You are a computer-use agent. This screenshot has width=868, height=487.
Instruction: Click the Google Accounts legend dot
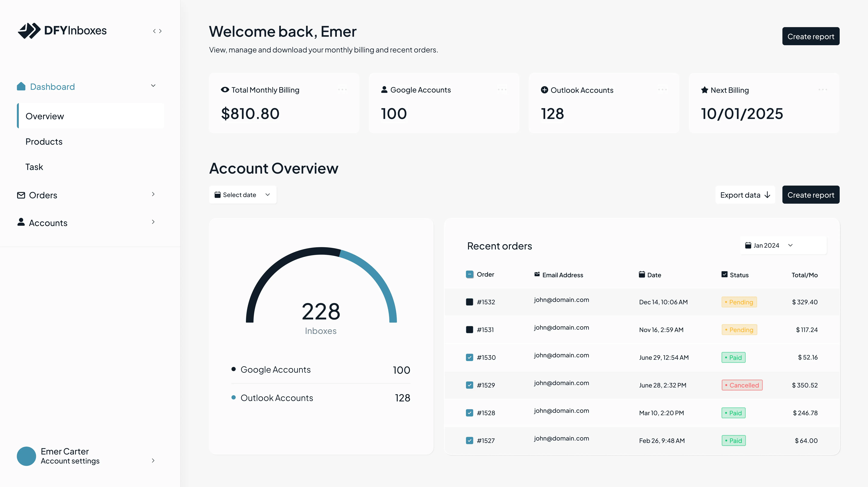(234, 369)
